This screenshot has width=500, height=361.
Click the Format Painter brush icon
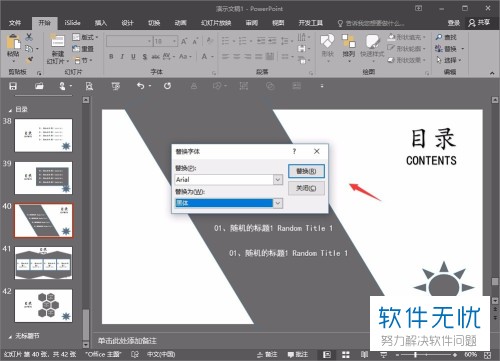click(x=30, y=60)
